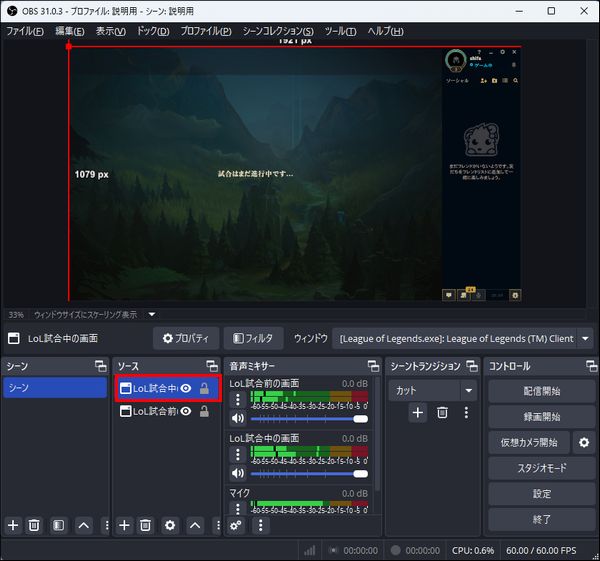
Task: Select the LoL試合前 source row
Action: pos(168,411)
